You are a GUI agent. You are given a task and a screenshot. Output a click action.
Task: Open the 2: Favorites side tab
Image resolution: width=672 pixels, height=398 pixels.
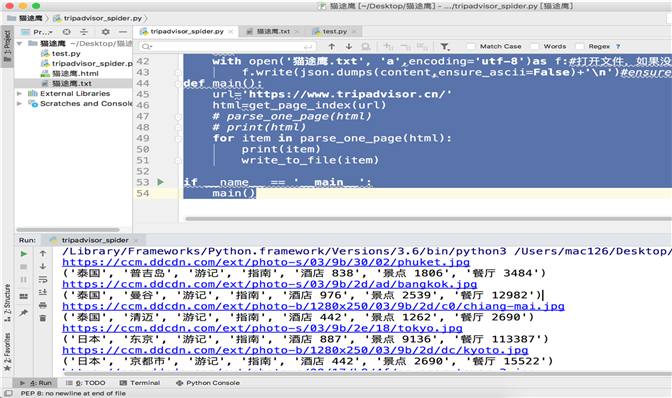[7, 352]
